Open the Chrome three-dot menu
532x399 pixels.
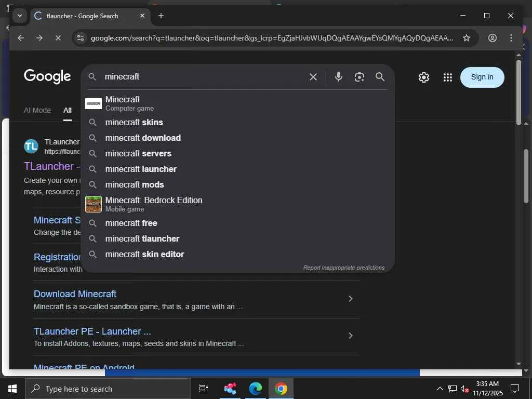pyautogui.click(x=511, y=38)
